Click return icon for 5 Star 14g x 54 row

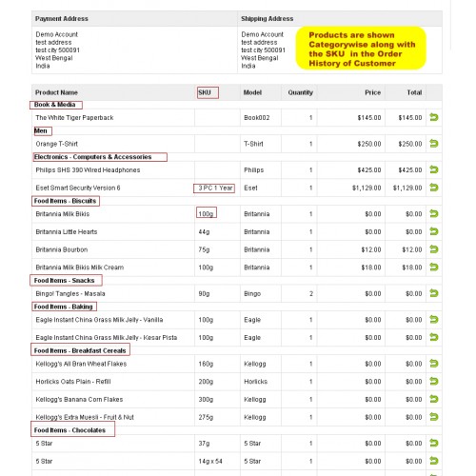tap(434, 461)
